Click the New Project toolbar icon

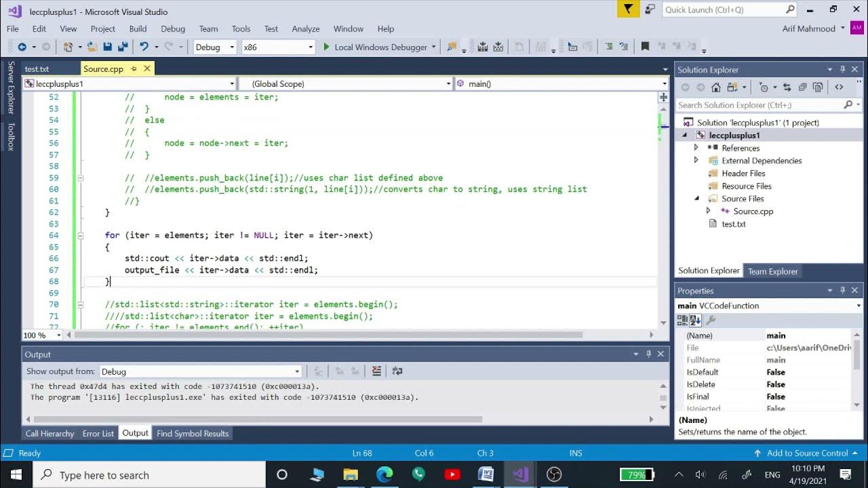[68, 47]
